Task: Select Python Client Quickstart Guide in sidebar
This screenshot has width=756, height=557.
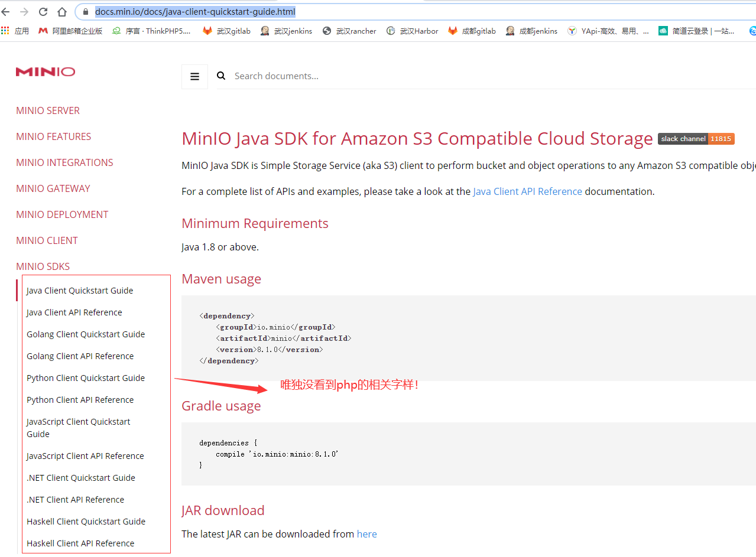Action: pos(85,377)
